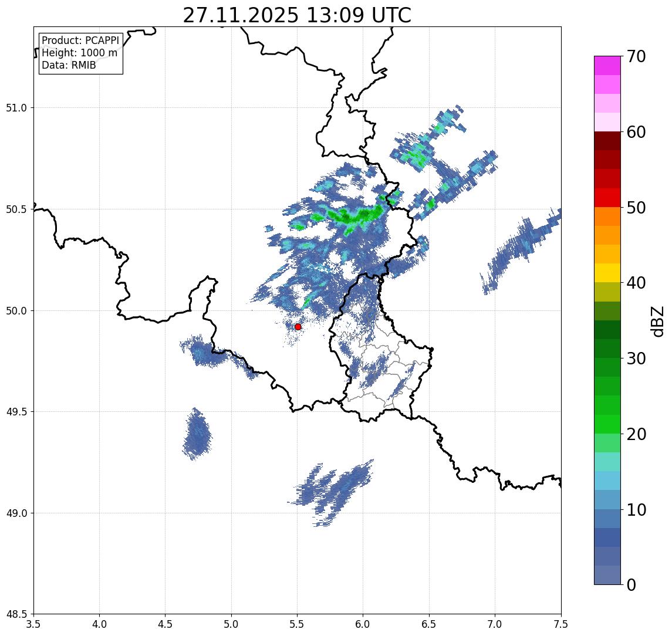This screenshot has height=636, width=672.
Task: Click the latitude label 50.5
Action: point(16,209)
